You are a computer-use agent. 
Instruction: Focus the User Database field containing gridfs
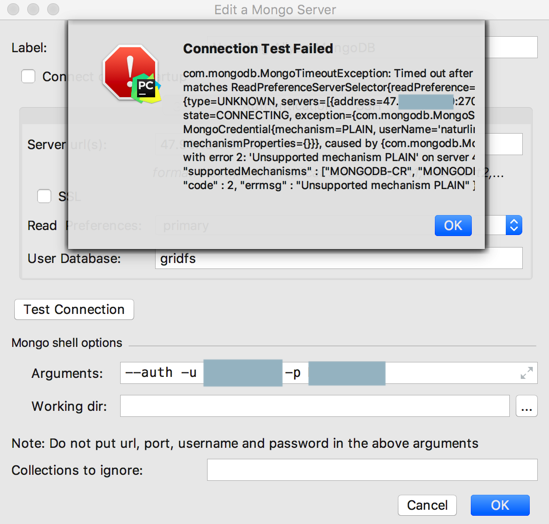tap(339, 258)
